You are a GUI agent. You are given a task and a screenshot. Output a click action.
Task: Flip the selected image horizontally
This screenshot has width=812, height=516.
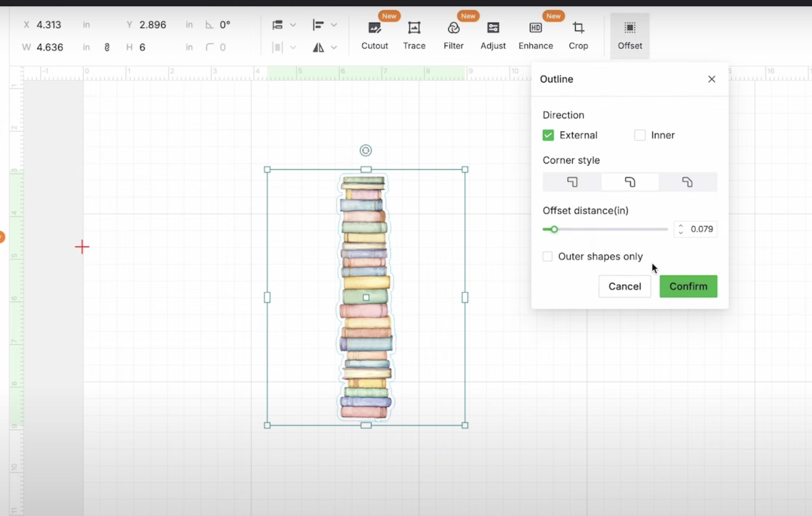[x=318, y=47]
